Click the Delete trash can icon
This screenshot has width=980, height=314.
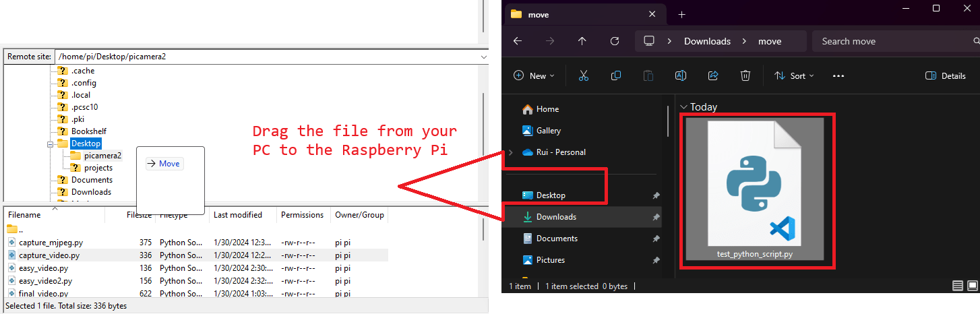point(745,76)
